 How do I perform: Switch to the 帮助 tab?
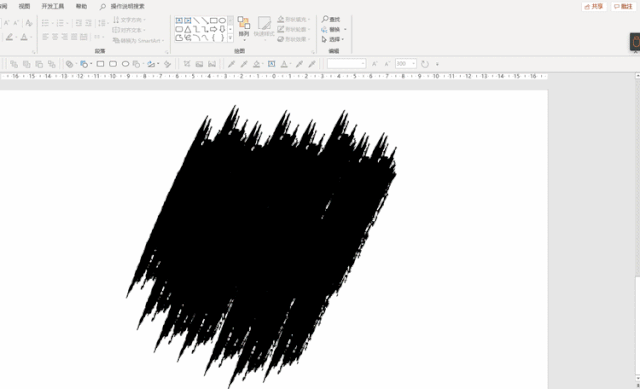tap(81, 6)
